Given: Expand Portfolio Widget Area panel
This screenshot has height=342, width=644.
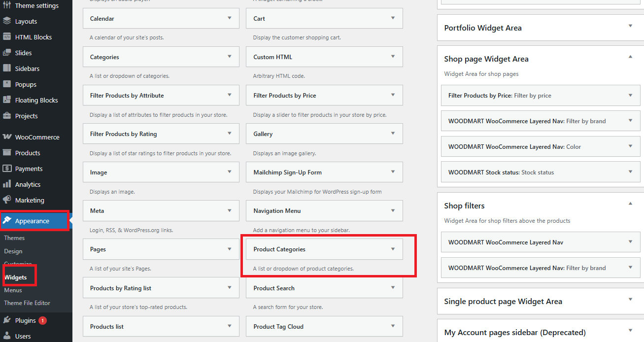Looking at the screenshot, I should pyautogui.click(x=630, y=26).
